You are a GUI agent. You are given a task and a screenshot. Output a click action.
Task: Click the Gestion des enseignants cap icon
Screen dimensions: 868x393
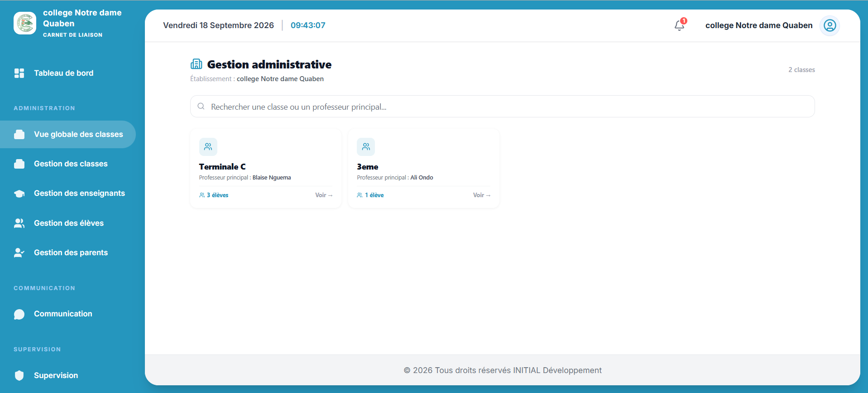[19, 194]
